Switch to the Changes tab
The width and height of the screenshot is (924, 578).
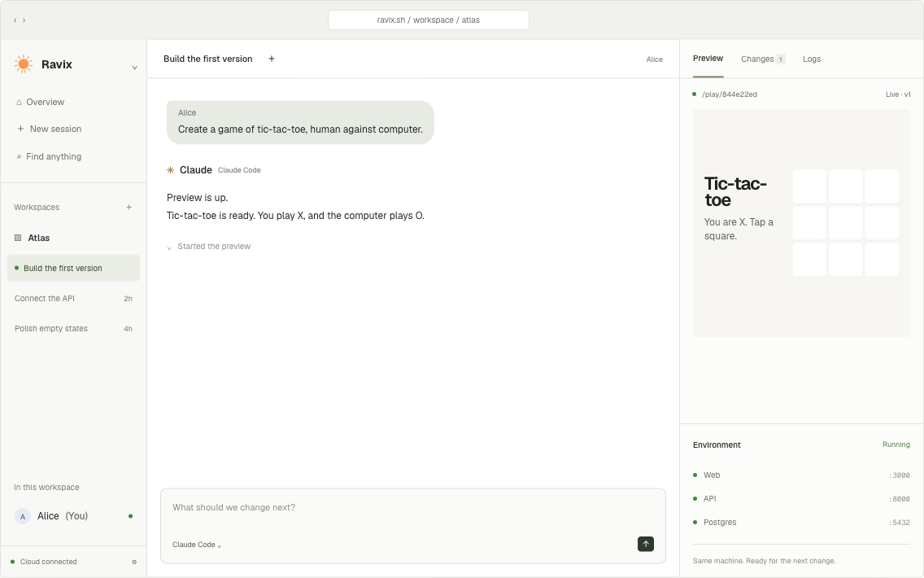[x=762, y=59]
